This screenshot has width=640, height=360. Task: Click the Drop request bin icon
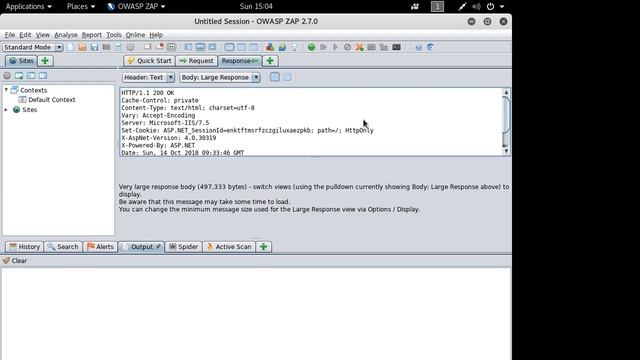pyautogui.click(x=347, y=47)
